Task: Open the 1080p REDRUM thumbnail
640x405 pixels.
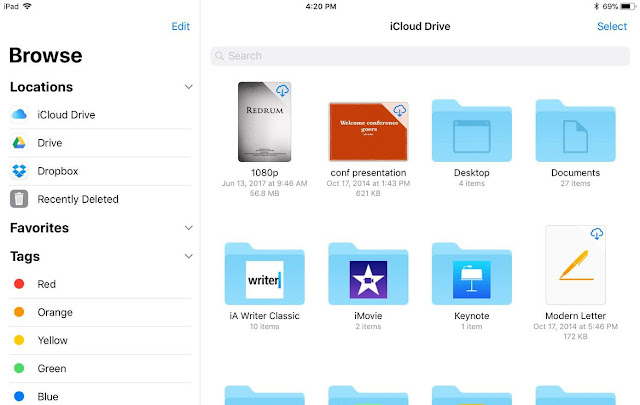Action: pyautogui.click(x=264, y=122)
